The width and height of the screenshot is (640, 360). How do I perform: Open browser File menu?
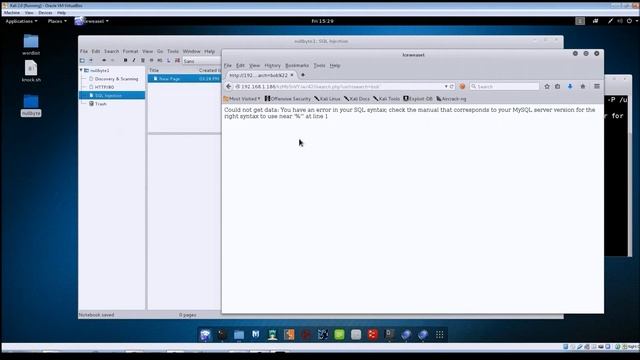pos(228,66)
